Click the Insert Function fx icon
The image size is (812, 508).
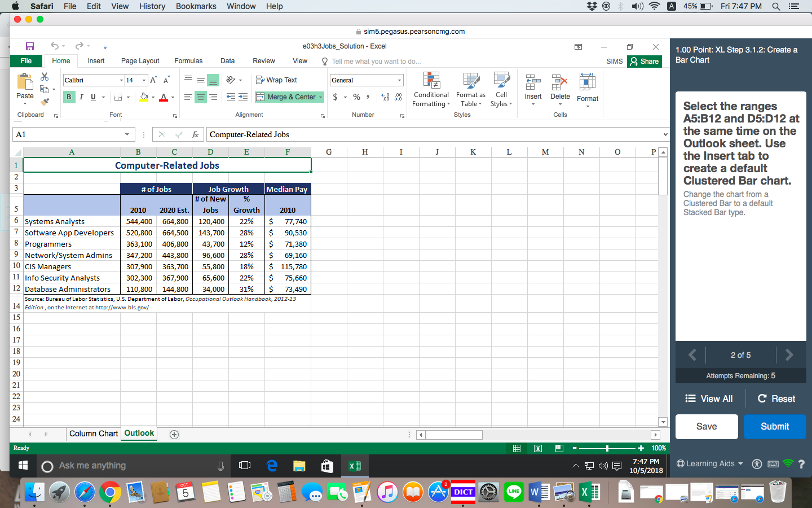195,134
